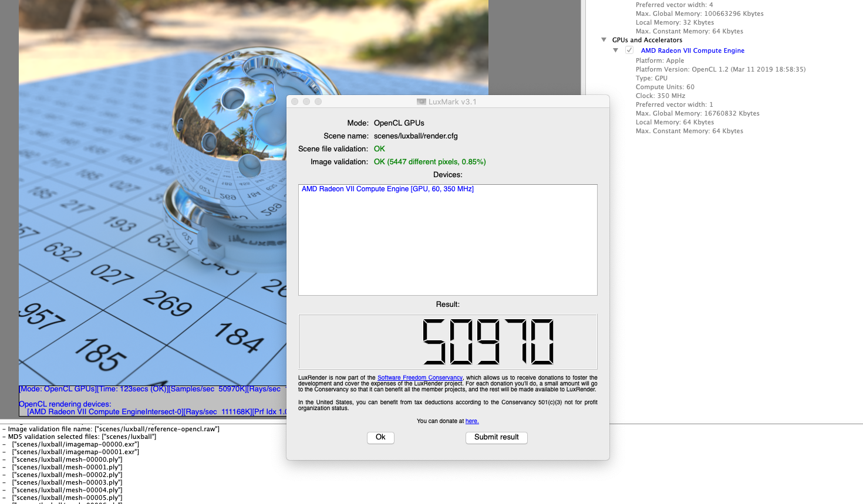This screenshot has height=504, width=863.
Task: Click the 'Type: GPU' line
Action: (652, 78)
